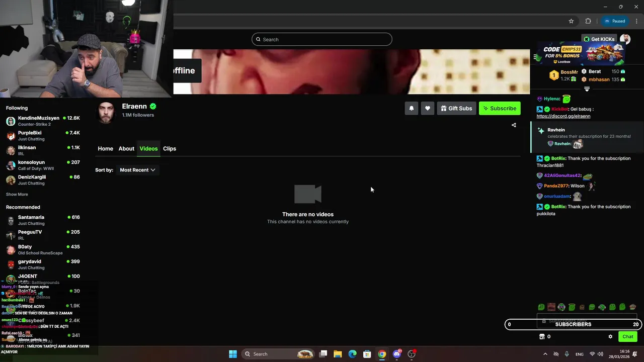Click the Kick search field
The width and height of the screenshot is (644, 362).
coord(322,39)
